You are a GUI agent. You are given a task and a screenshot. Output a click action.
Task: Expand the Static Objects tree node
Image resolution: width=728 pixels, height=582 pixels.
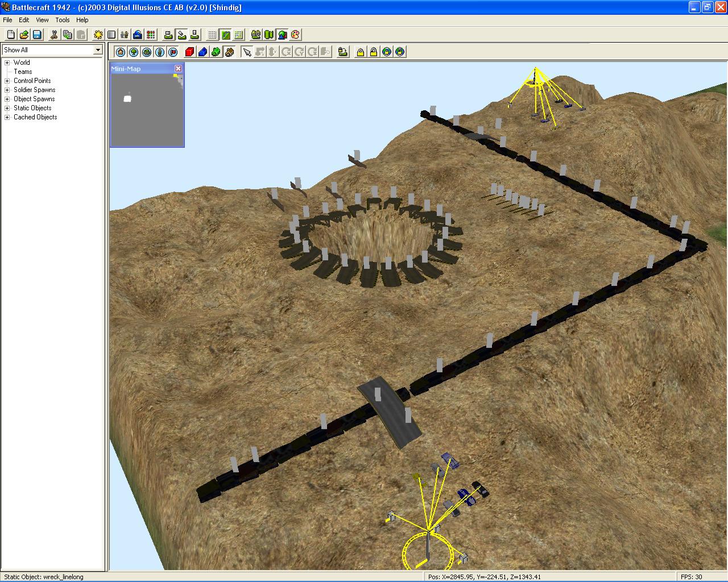(7, 108)
